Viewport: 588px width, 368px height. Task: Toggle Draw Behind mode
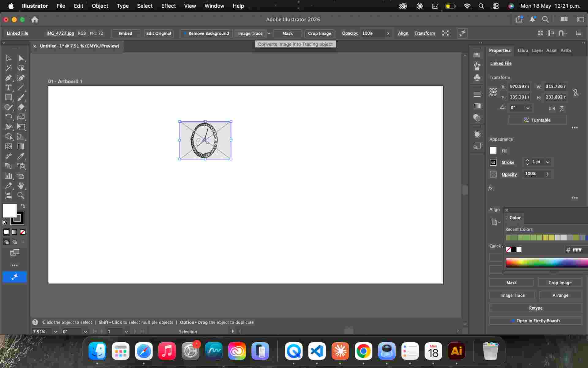pos(14,242)
